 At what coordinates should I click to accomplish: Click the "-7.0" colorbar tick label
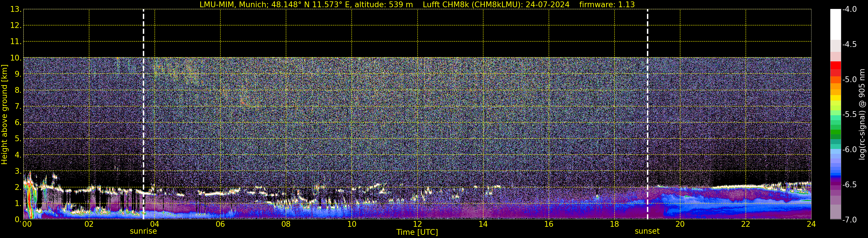[850, 220]
